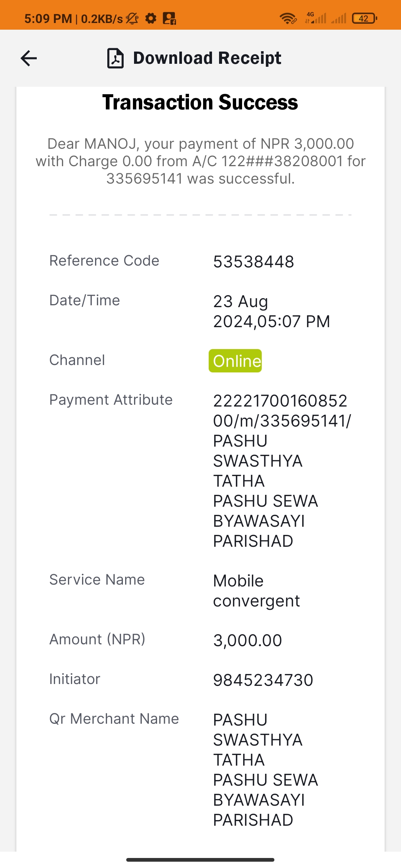Screen dimensions: 401x868
Task: Tap the Download Receipt button
Action: pyautogui.click(x=194, y=58)
